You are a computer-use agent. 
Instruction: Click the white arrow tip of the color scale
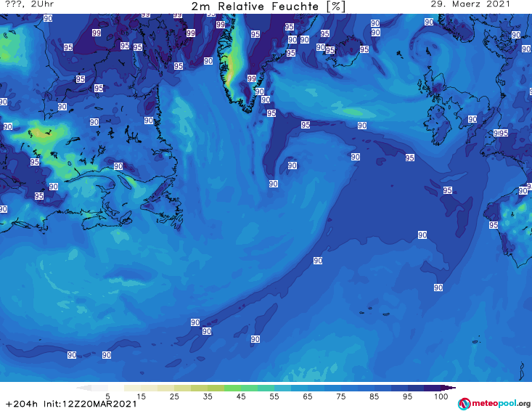point(83,388)
